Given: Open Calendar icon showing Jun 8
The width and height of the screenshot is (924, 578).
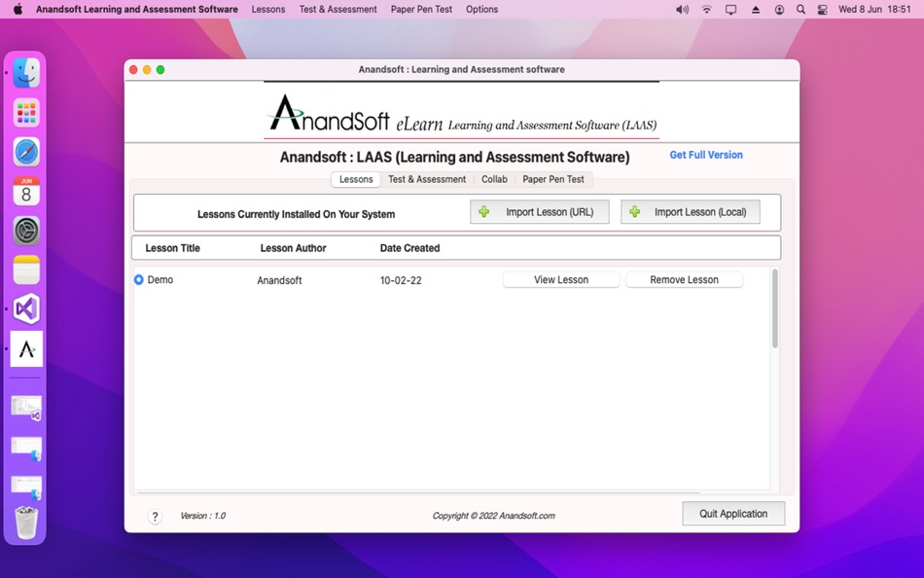Looking at the screenshot, I should point(26,191).
